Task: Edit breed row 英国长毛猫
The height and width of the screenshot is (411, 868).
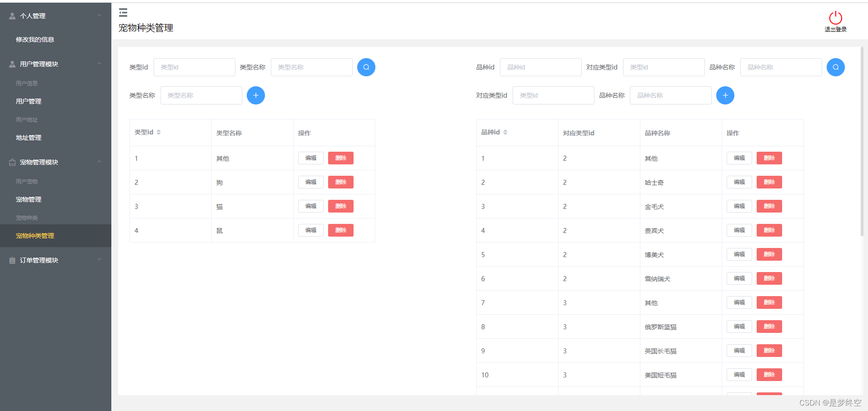Action: click(x=739, y=351)
